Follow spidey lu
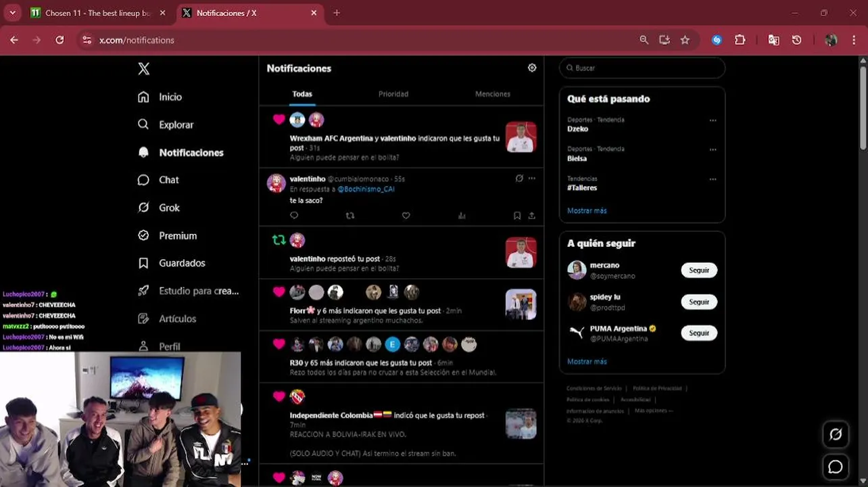The width and height of the screenshot is (868, 487). click(699, 302)
